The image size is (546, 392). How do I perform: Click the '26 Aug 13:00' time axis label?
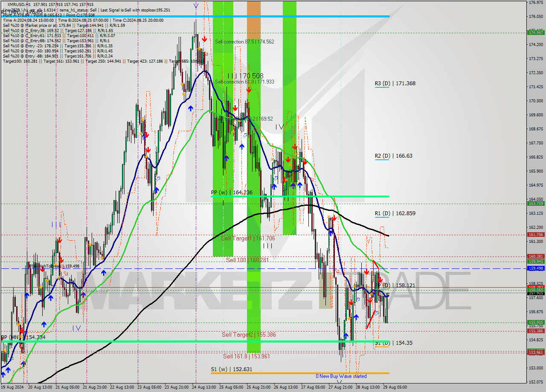[x=285, y=387]
